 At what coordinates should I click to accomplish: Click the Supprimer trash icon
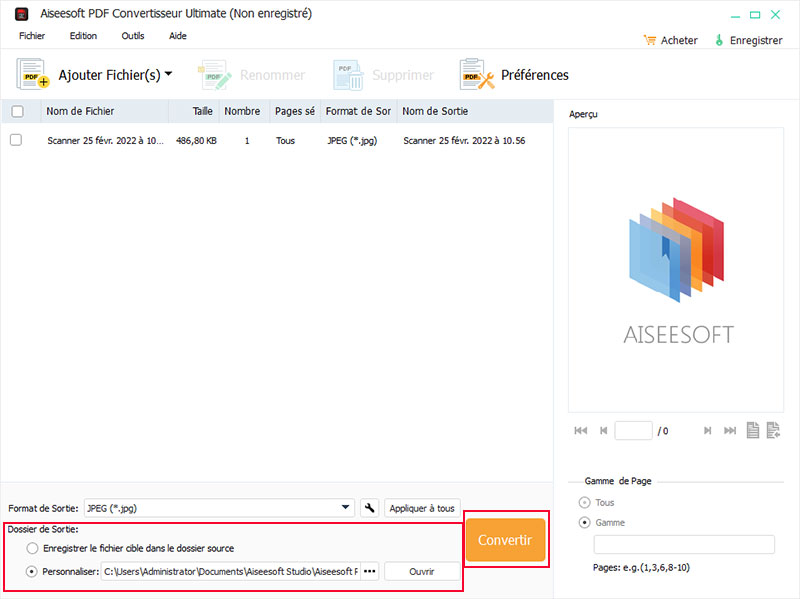pos(348,75)
